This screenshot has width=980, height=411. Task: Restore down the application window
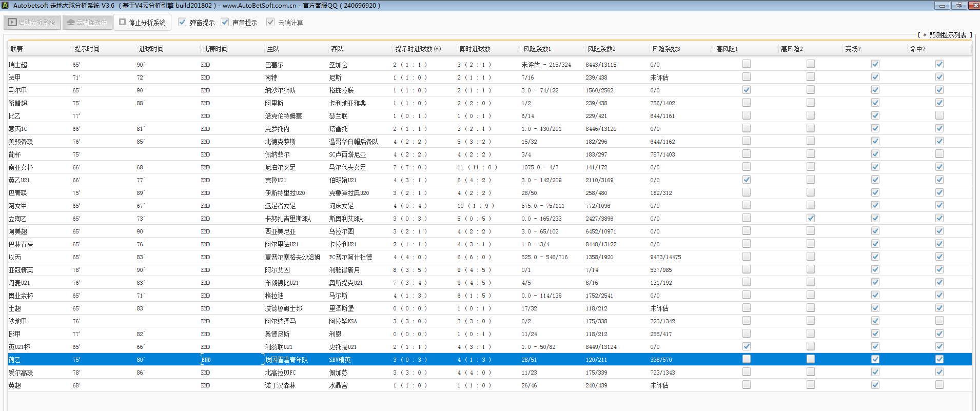[x=958, y=6]
